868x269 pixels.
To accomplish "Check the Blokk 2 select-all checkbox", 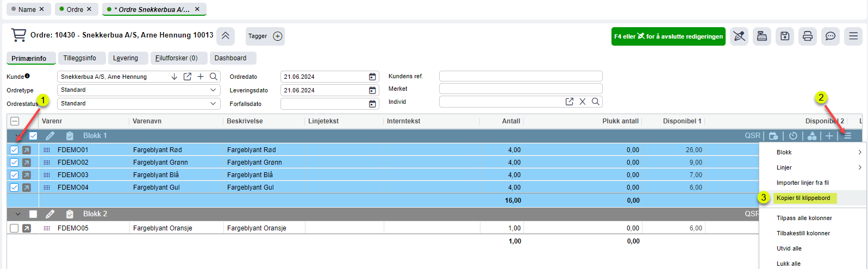I will tap(33, 214).
